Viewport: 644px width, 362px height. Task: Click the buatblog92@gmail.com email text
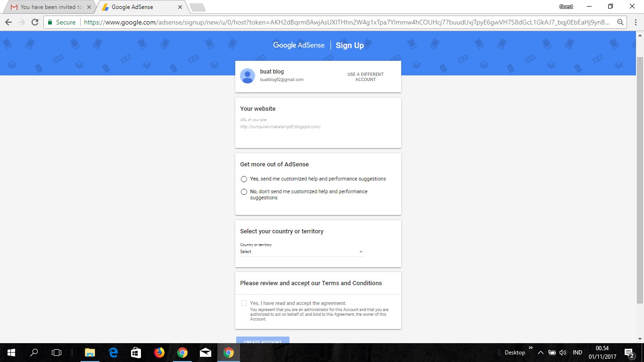(282, 80)
